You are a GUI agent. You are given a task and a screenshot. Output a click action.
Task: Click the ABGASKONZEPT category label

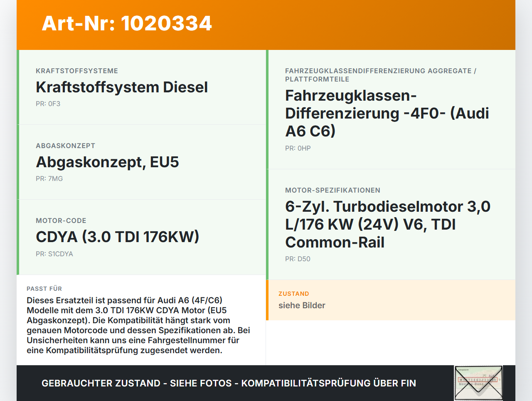coord(65,146)
